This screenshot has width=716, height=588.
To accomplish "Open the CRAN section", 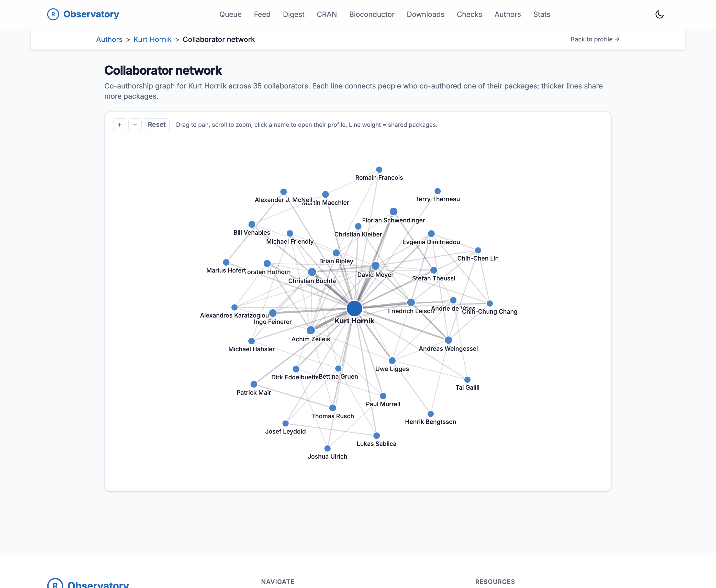I will (327, 14).
